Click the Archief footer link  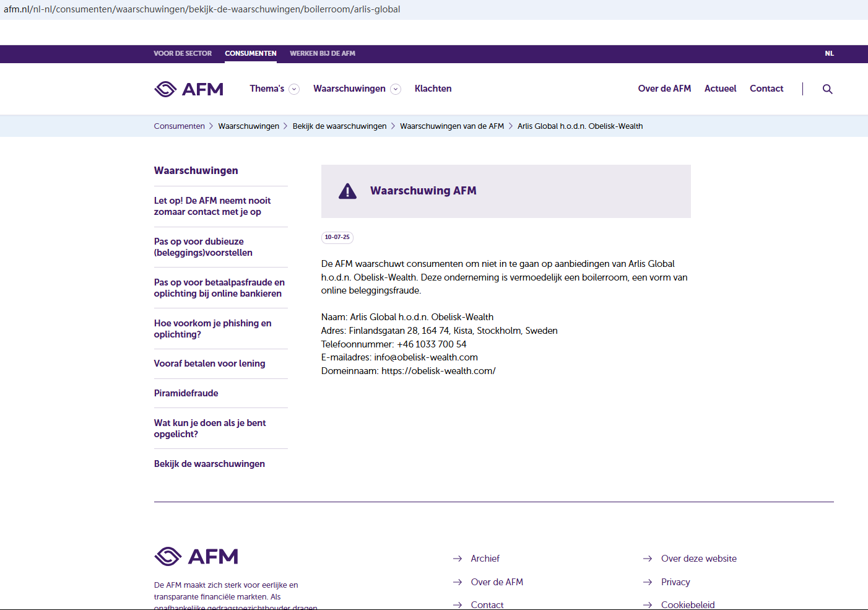coord(485,559)
